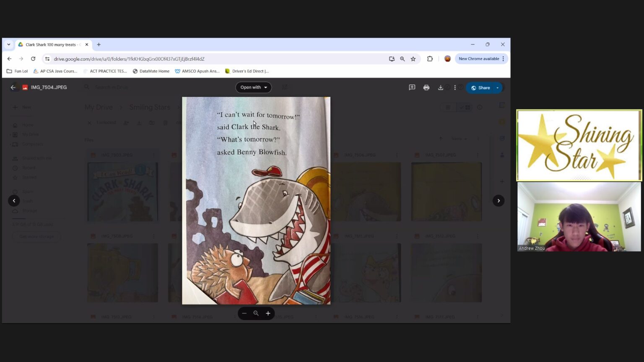Open the filter options icon beside Open with
The image size is (644, 362).
pos(285,88)
